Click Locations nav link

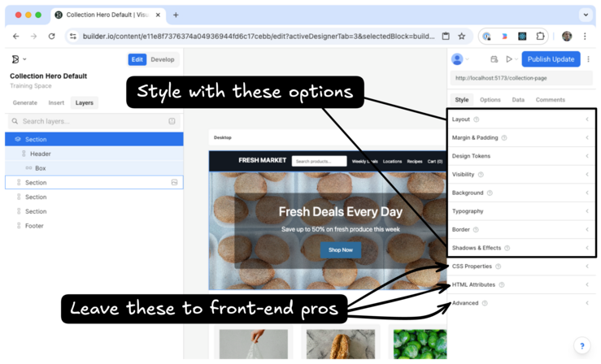coord(392,162)
